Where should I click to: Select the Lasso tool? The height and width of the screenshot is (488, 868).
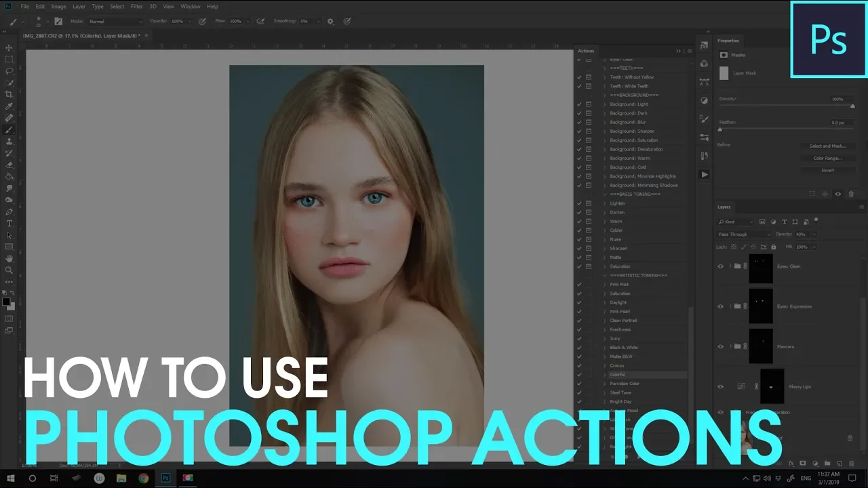click(x=9, y=71)
